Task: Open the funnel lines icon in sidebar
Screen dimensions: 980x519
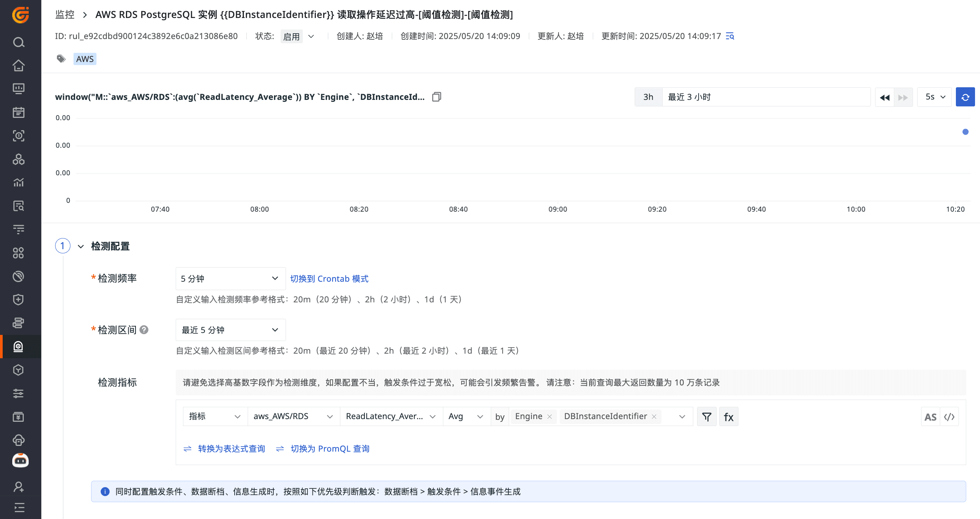Action: click(x=19, y=229)
